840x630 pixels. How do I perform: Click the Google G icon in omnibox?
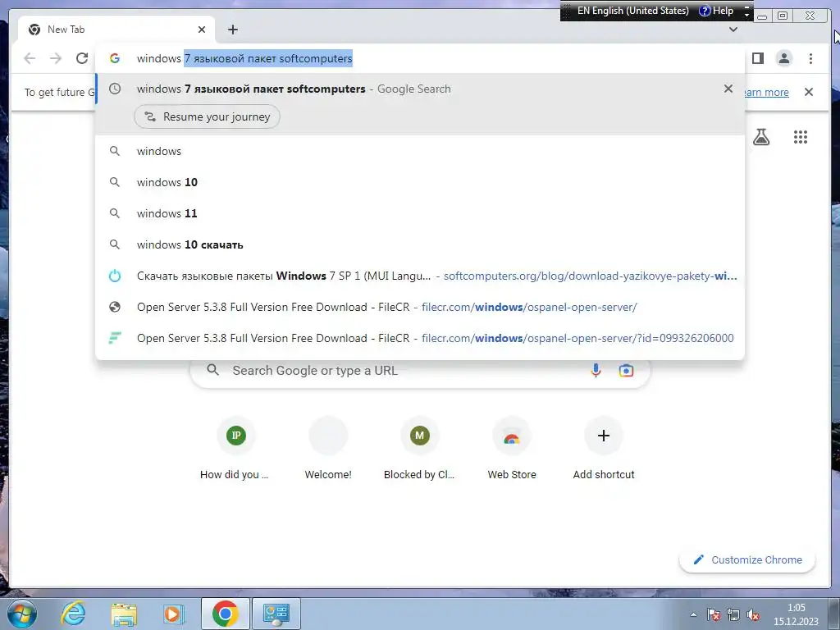pyautogui.click(x=115, y=58)
